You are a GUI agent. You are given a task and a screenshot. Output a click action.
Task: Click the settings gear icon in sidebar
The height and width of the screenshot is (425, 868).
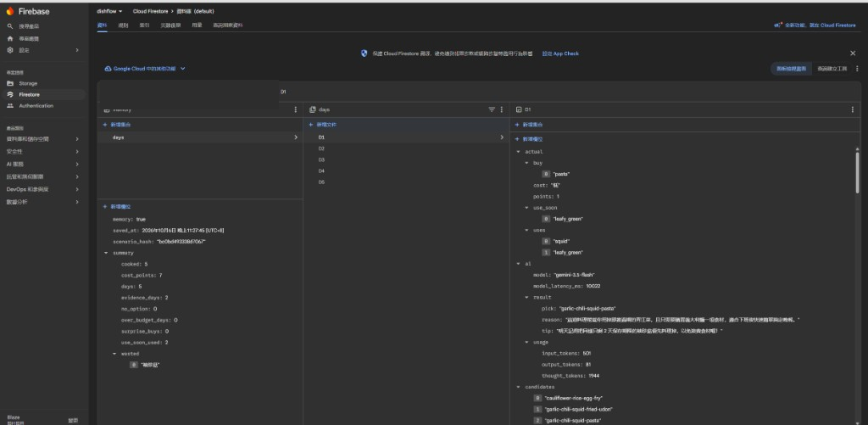10,50
